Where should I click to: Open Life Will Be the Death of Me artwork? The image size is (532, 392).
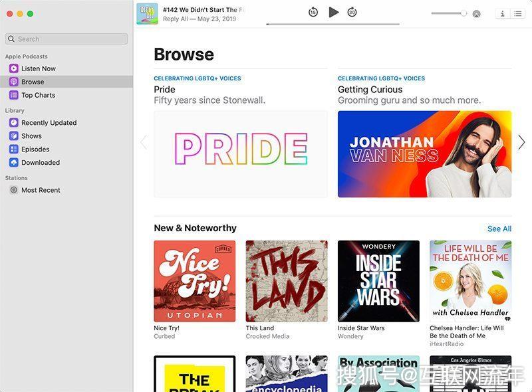(471, 281)
